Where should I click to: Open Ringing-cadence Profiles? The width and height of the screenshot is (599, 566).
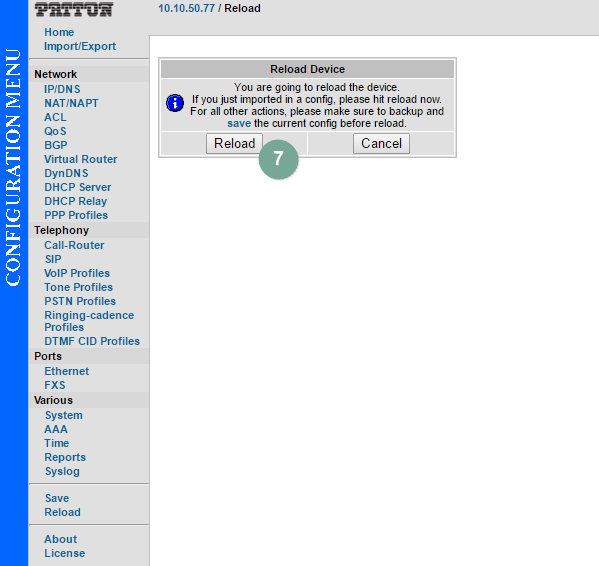89,321
